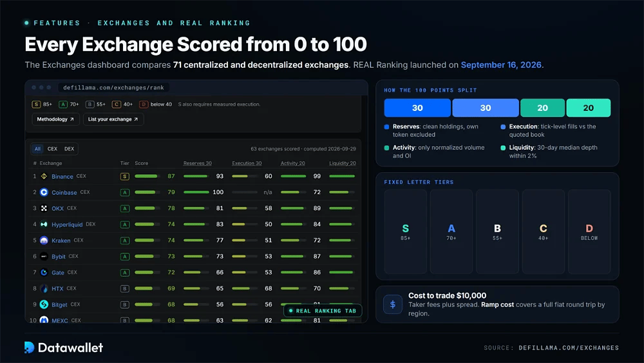The image size is (644, 363).
Task: Open the Real Ranking Tab label
Action: pyautogui.click(x=323, y=311)
